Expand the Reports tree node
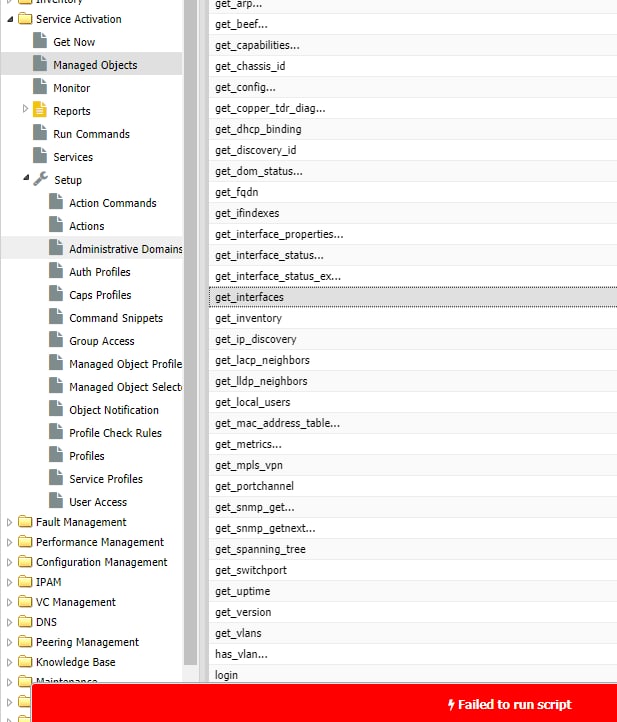 tap(25, 109)
